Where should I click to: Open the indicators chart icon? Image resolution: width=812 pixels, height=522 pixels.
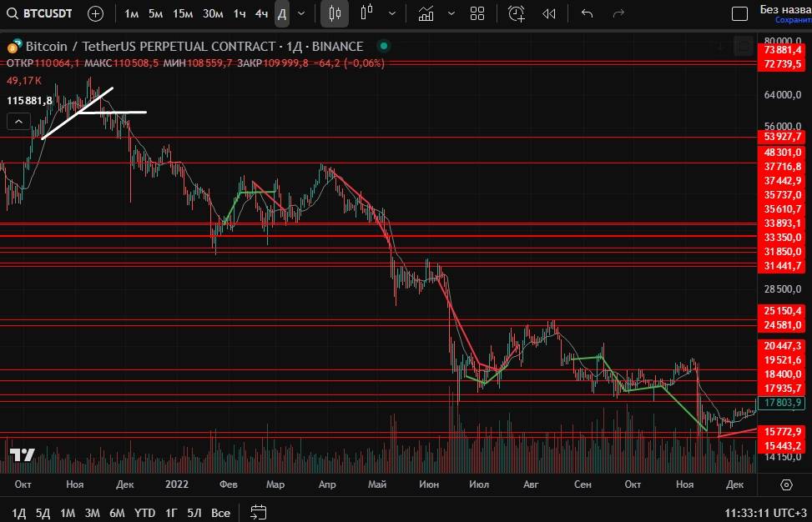pos(426,13)
